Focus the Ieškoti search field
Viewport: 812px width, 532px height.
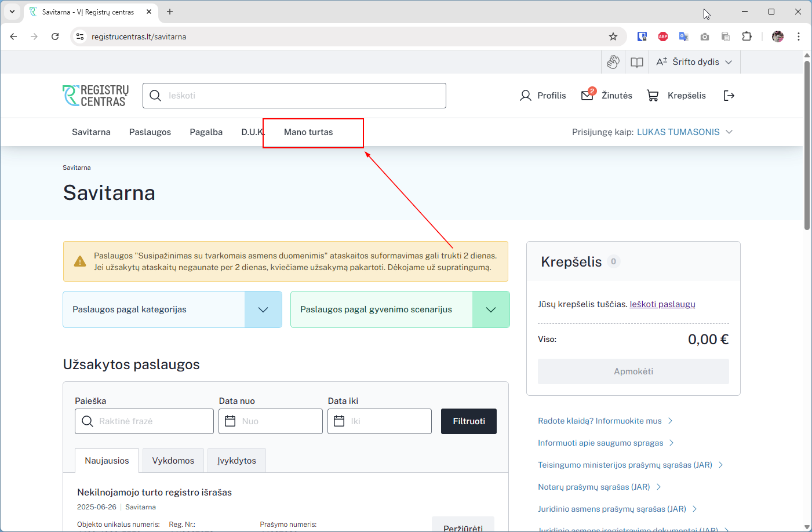[x=294, y=96]
